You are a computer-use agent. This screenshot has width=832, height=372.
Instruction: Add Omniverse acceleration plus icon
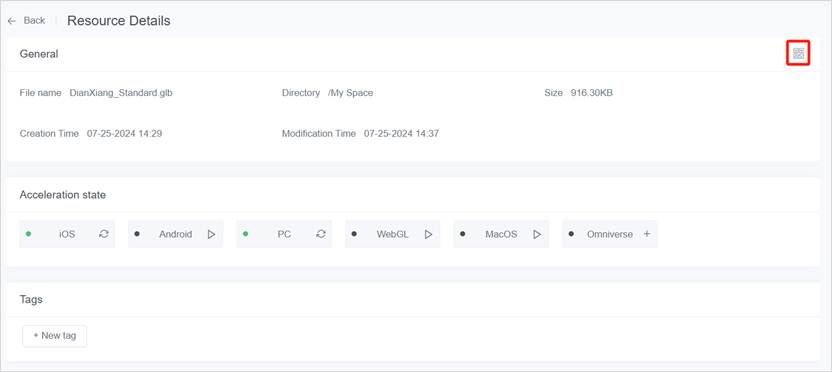647,234
